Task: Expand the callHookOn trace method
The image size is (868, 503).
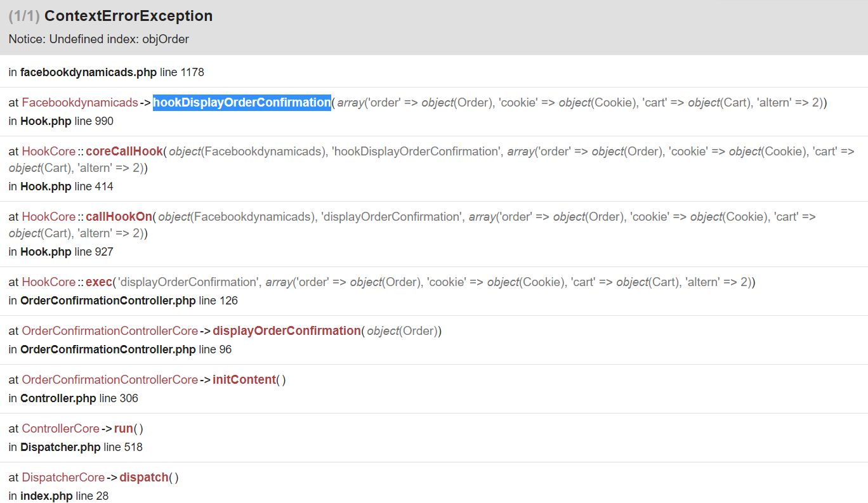Action: pos(119,217)
